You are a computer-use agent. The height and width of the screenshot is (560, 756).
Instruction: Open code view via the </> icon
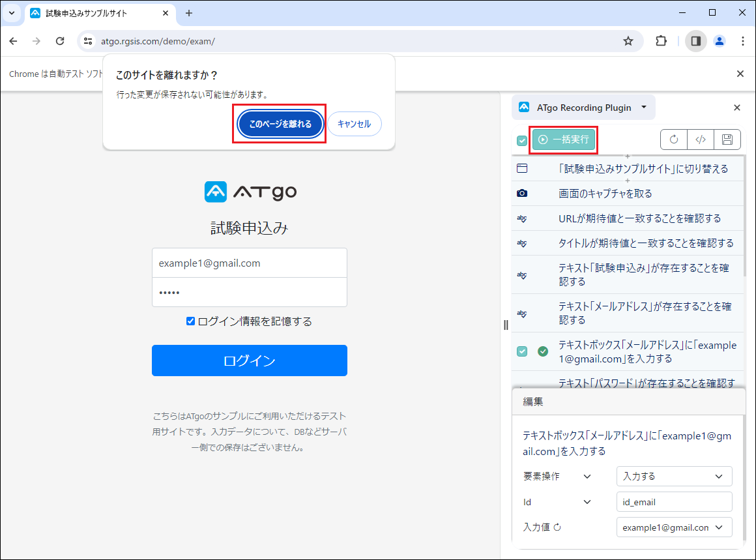[700, 139]
